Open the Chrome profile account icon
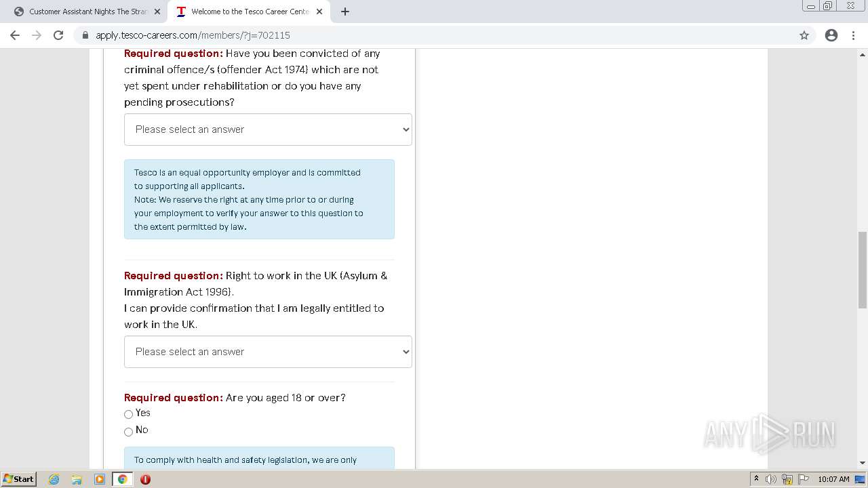Viewport: 868px width, 488px height. pos(831,35)
